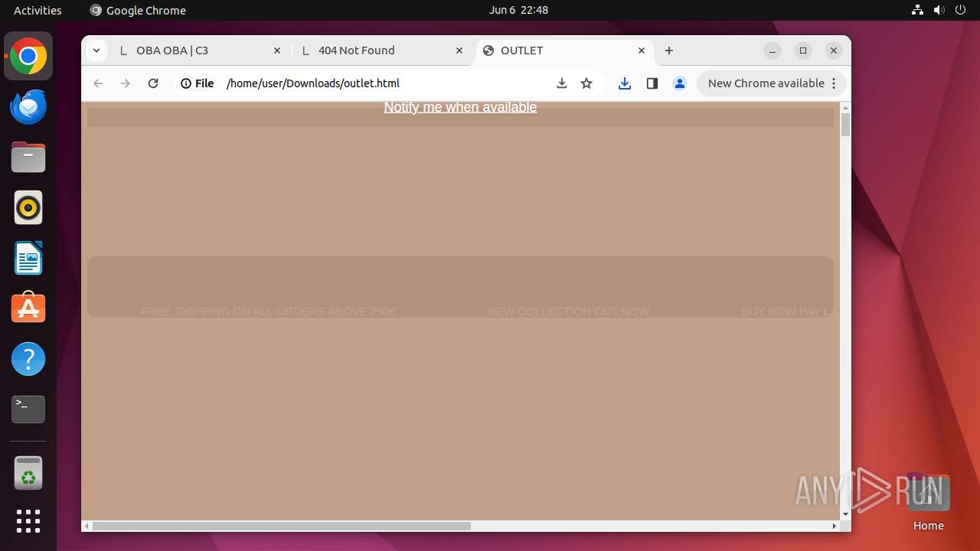Image resolution: width=980 pixels, height=551 pixels.
Task: Click the scroll left arrow
Action: (x=87, y=526)
